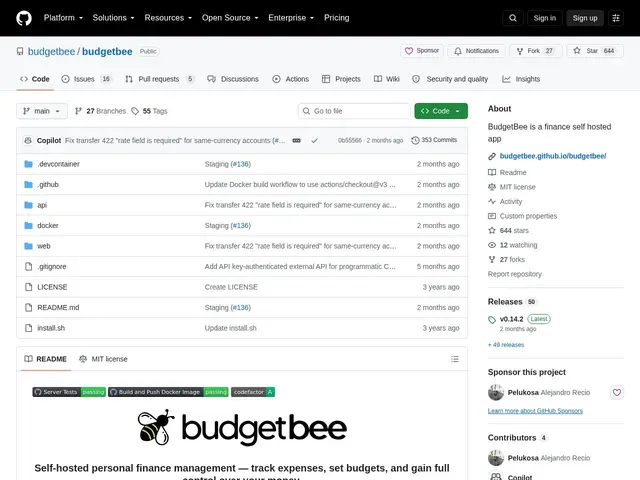Open the GitHub home logo
Image resolution: width=640 pixels, height=480 pixels.
click(x=24, y=18)
